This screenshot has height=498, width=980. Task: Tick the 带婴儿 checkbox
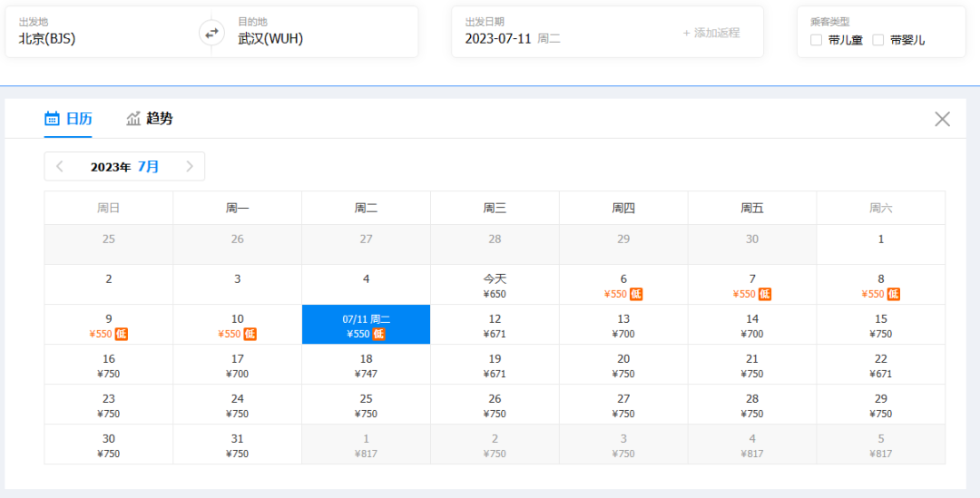pos(877,40)
